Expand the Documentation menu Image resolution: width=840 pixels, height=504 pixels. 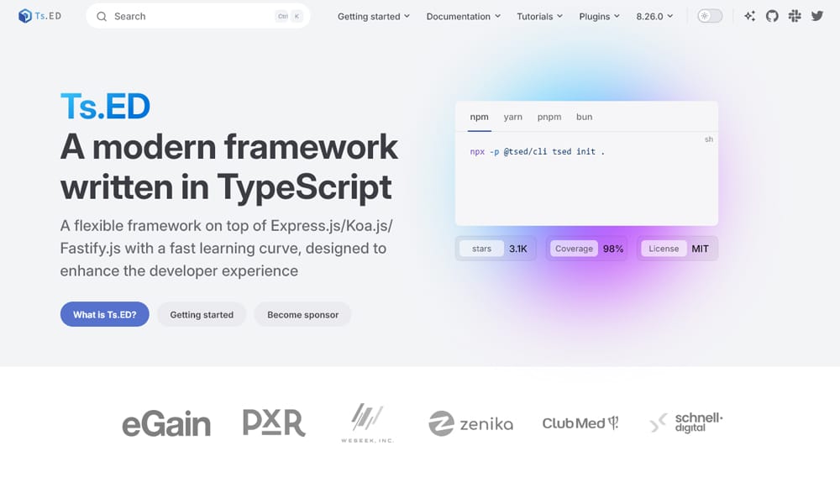pyautogui.click(x=464, y=17)
